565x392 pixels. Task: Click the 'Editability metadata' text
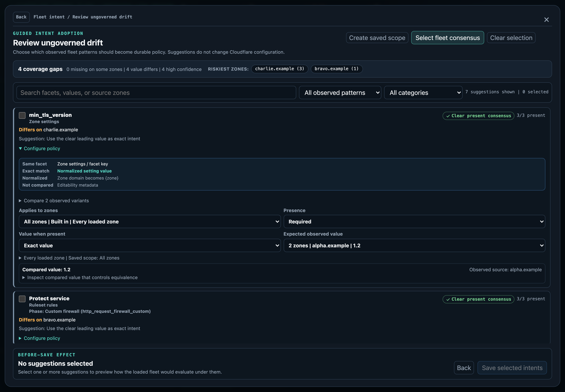[78, 185]
